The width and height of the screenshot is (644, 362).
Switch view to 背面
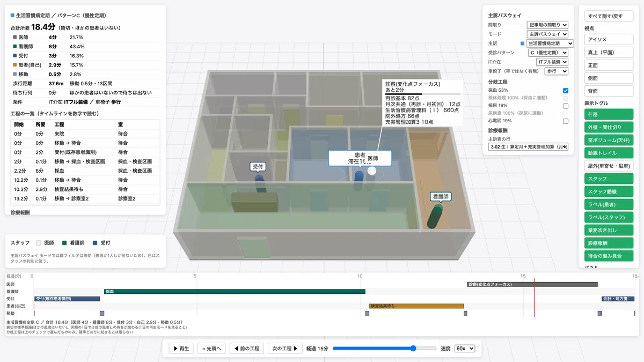pyautogui.click(x=609, y=91)
